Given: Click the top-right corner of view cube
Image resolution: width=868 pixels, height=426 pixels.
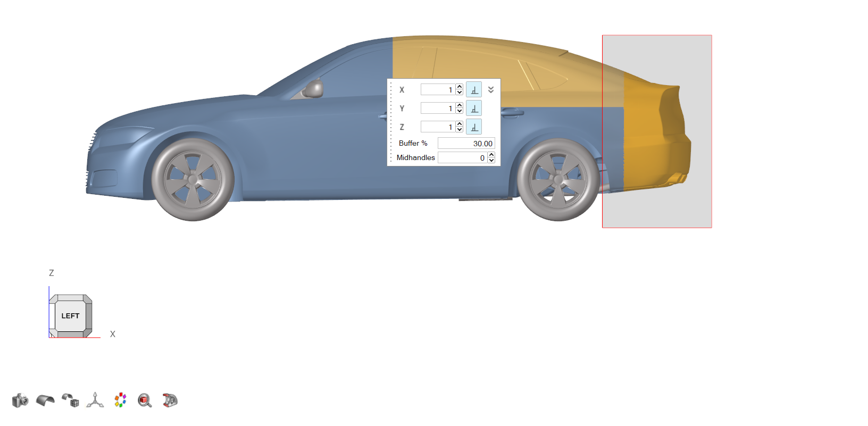Looking at the screenshot, I should point(88,298).
